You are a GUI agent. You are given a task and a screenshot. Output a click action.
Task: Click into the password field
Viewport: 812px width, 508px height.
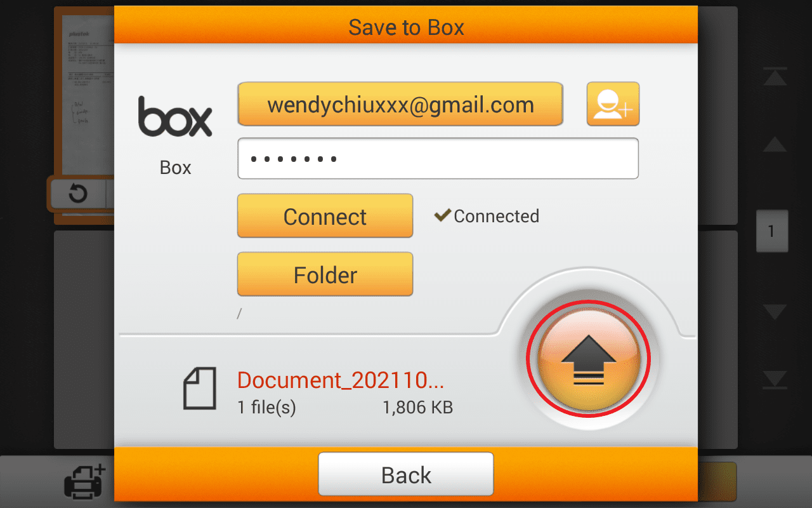pos(438,159)
